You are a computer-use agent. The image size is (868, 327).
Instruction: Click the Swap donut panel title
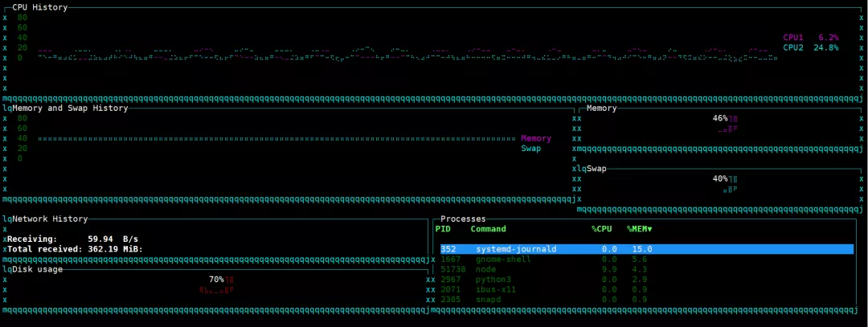(x=596, y=168)
